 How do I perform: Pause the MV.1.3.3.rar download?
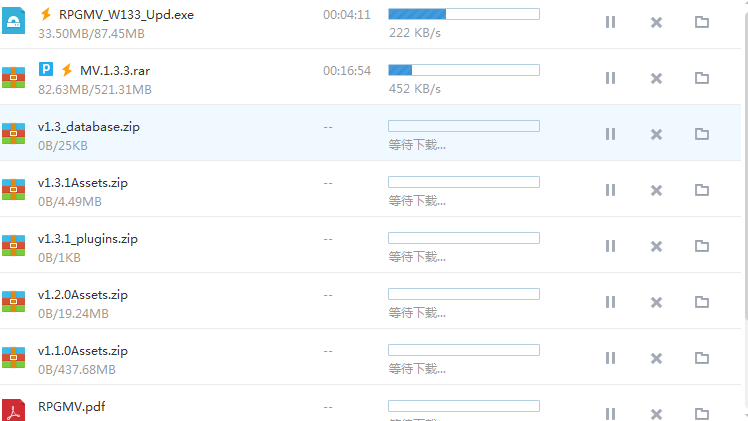610,78
